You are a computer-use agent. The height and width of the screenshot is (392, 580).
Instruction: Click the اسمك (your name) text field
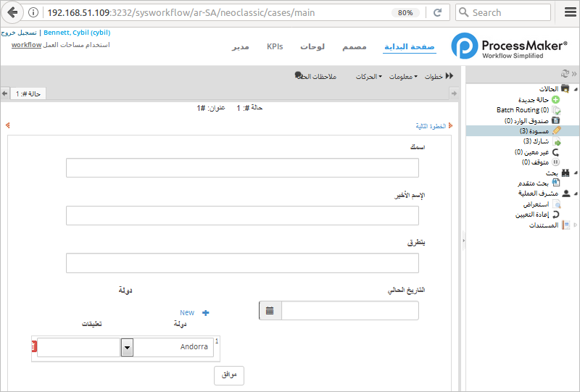pyautogui.click(x=242, y=168)
